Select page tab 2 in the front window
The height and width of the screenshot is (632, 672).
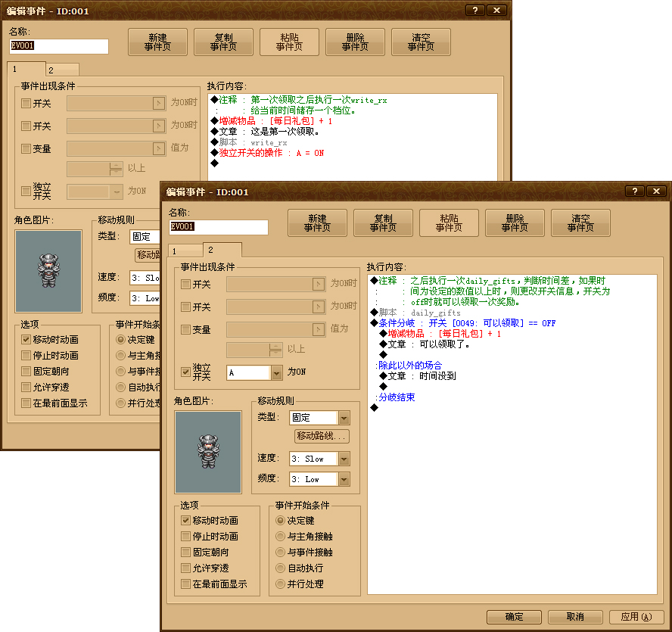click(222, 250)
